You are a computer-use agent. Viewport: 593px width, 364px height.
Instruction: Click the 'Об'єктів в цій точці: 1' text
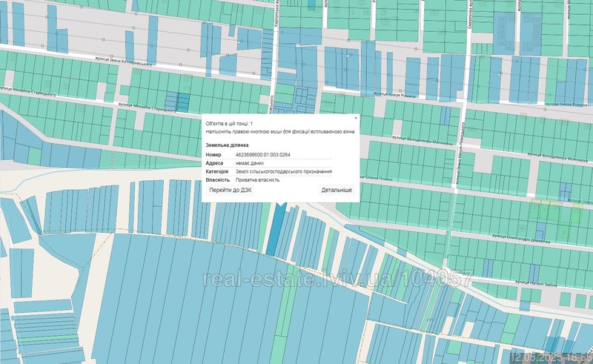click(229, 123)
